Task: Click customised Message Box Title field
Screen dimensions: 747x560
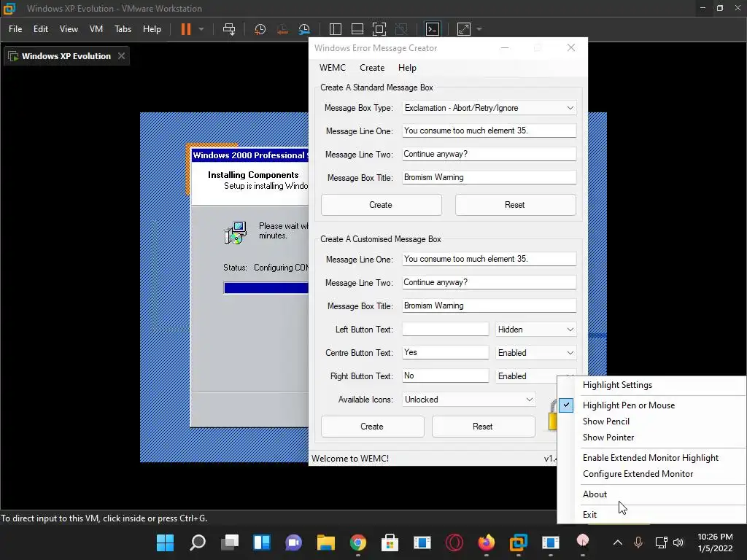Action: (x=489, y=306)
